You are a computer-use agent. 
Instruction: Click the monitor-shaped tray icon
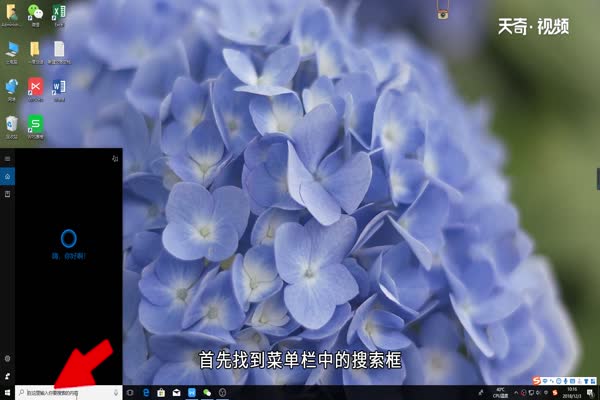(x=531, y=393)
